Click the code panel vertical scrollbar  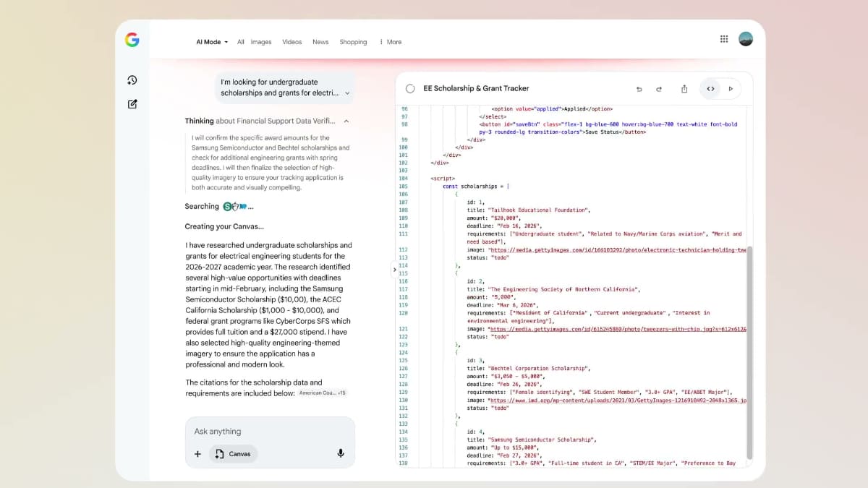749,352
